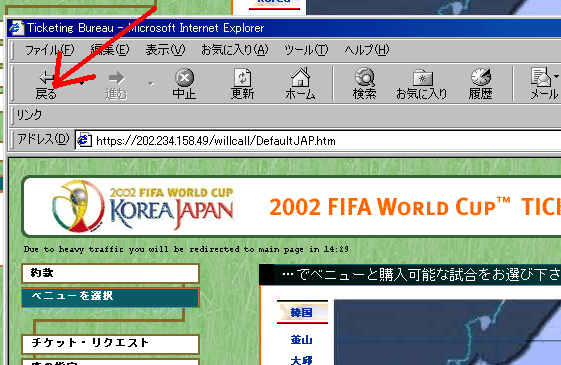
Task: Open the Search (検索) toolbar icon
Action: tap(364, 84)
